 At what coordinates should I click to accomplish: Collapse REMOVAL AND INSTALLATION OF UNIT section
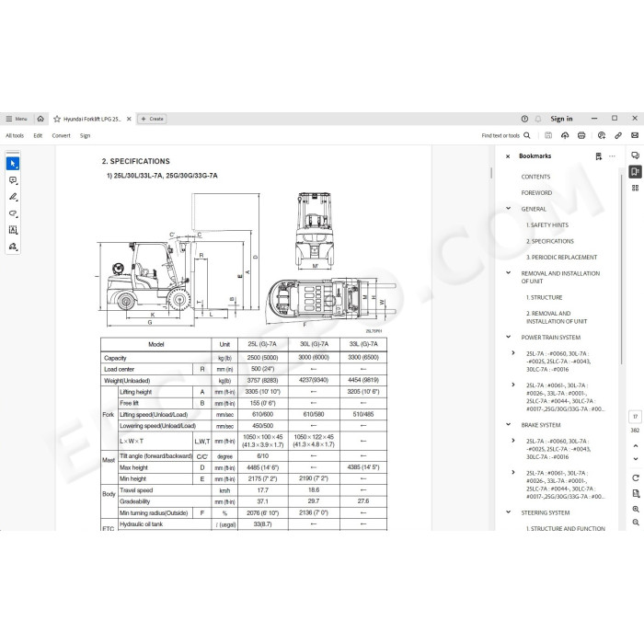click(x=509, y=272)
